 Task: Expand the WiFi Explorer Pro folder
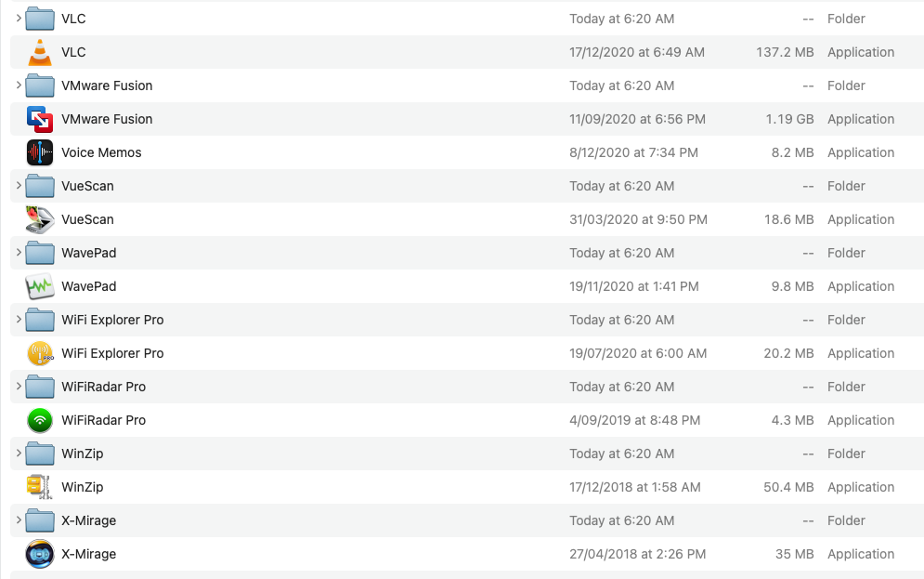click(19, 320)
